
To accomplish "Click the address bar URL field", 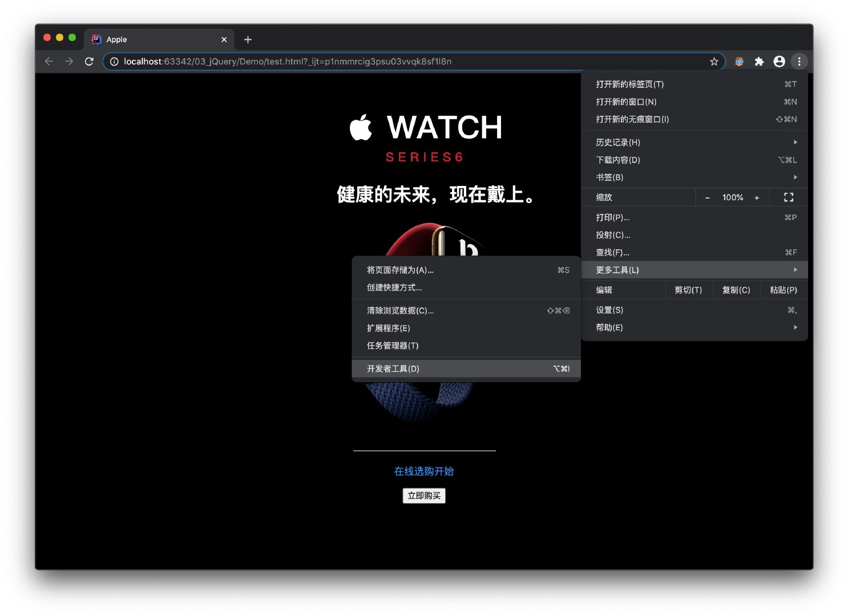I will click(414, 62).
